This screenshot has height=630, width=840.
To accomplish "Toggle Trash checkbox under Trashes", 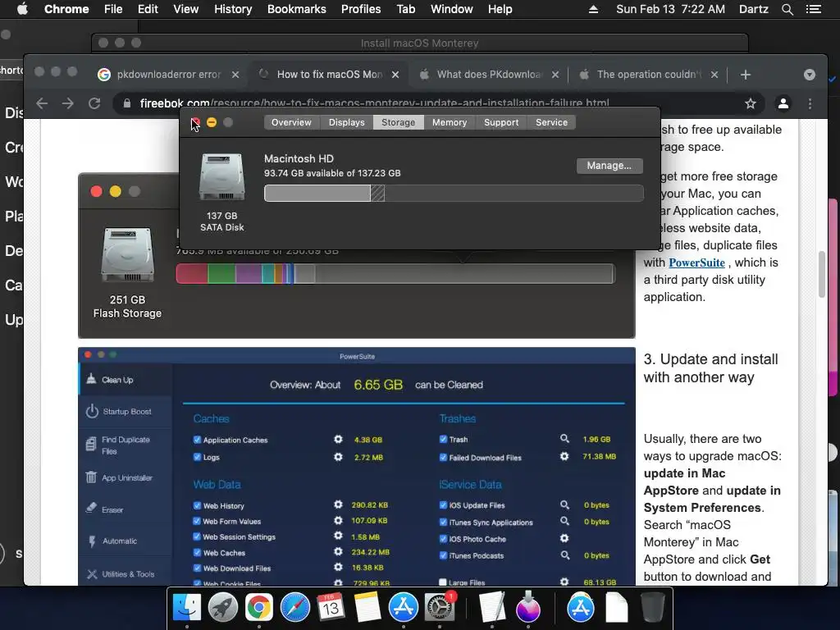I will (x=443, y=440).
